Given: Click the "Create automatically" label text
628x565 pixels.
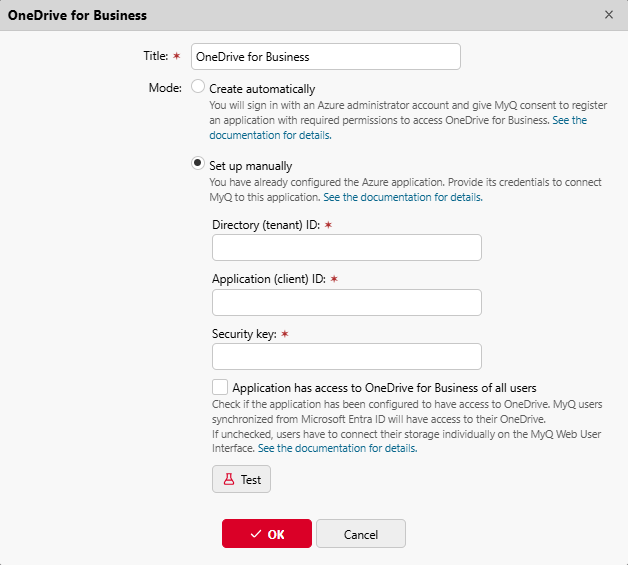Looking at the screenshot, I should click(262, 89).
